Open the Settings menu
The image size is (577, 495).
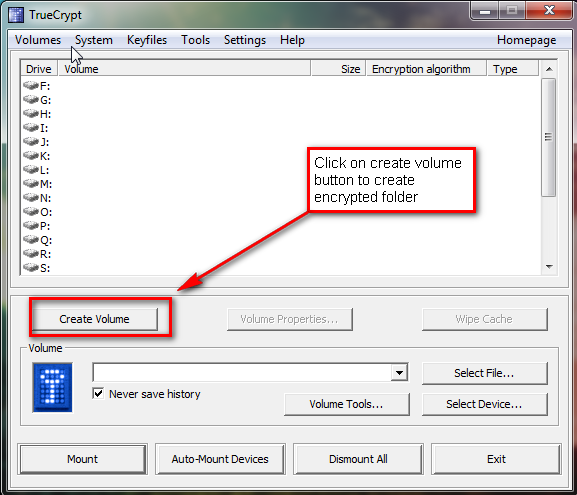[245, 40]
